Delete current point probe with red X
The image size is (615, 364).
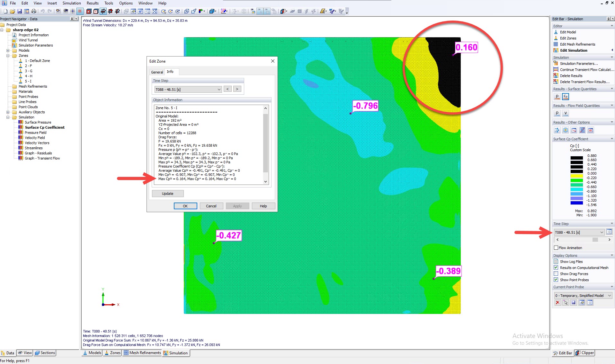point(558,303)
